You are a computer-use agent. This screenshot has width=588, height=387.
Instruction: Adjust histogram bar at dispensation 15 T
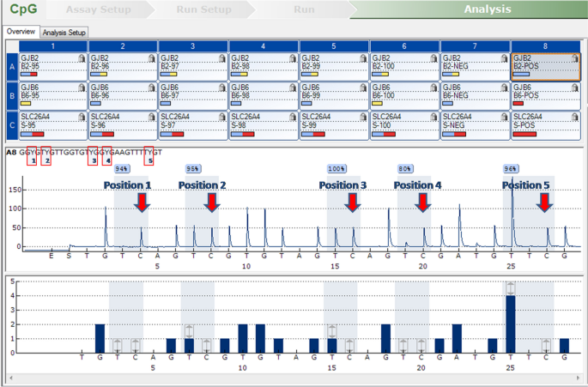332,331
